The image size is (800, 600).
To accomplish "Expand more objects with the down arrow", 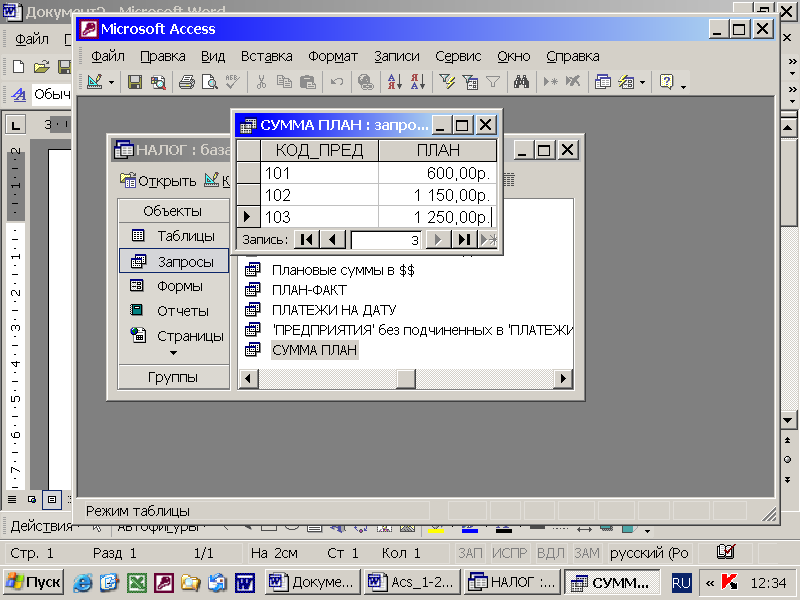I will click(x=173, y=353).
